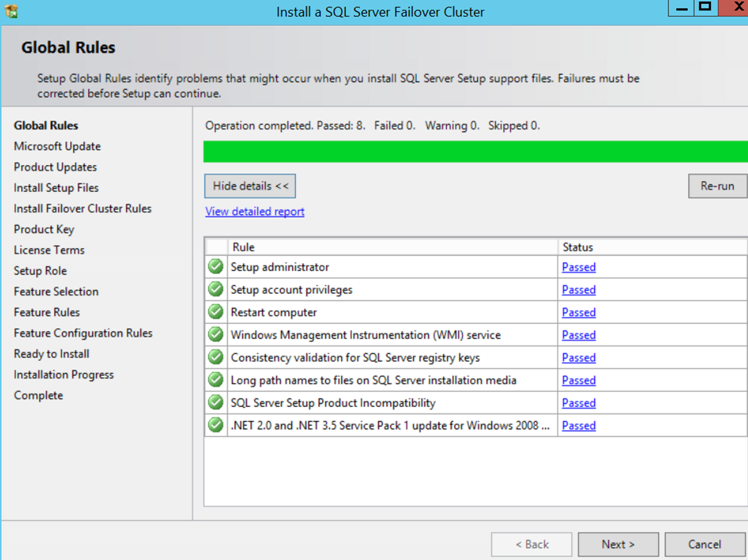Select the Setup Role step
This screenshot has width=748, height=560.
coord(40,271)
